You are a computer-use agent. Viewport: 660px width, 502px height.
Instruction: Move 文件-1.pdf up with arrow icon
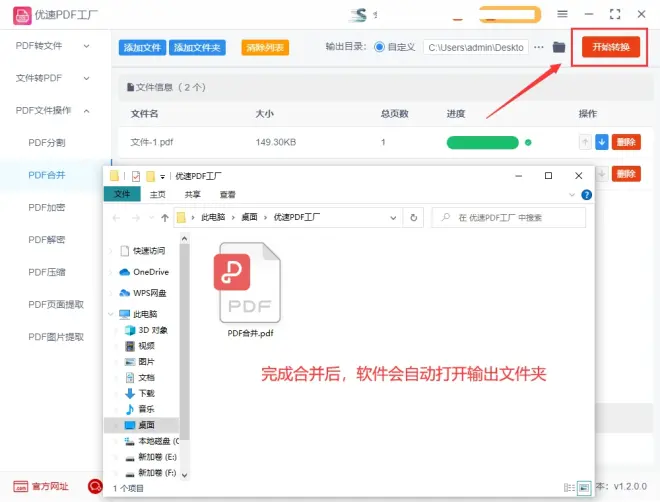[x=585, y=142]
